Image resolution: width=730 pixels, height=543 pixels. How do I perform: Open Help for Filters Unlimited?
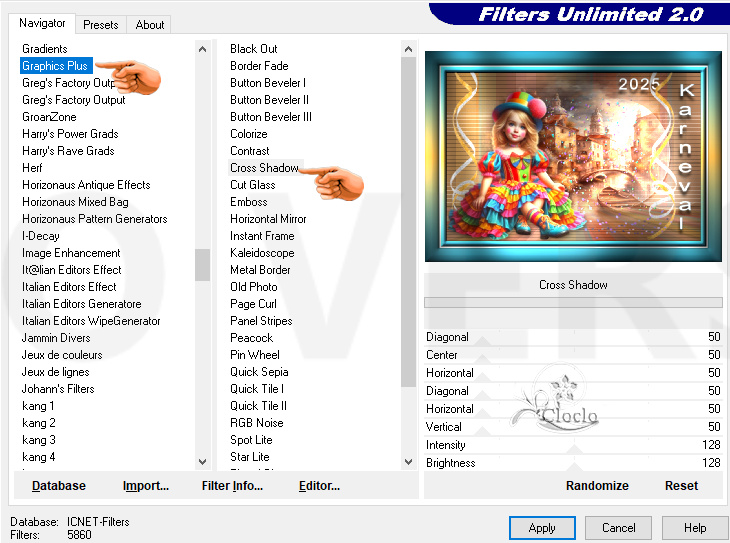pos(695,528)
